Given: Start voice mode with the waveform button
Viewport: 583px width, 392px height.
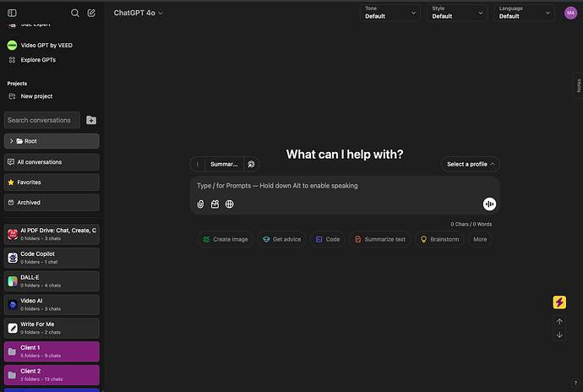Looking at the screenshot, I should (489, 204).
